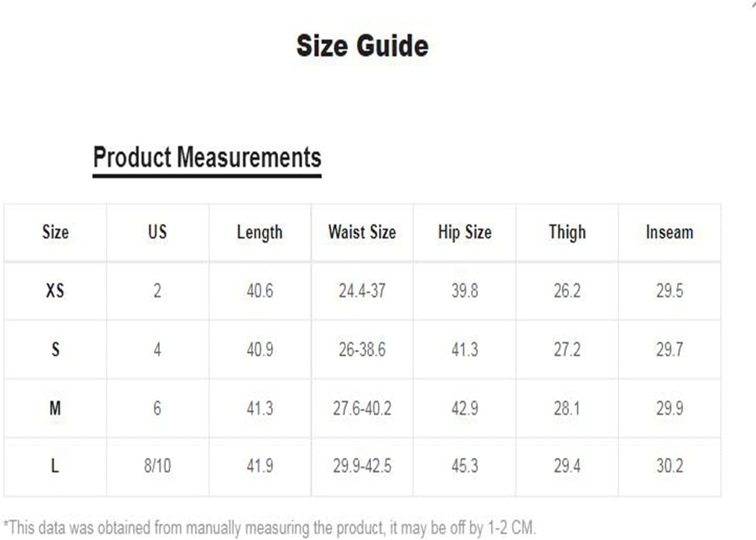Select the 40.6 length cell
756x540 pixels.
coord(260,291)
